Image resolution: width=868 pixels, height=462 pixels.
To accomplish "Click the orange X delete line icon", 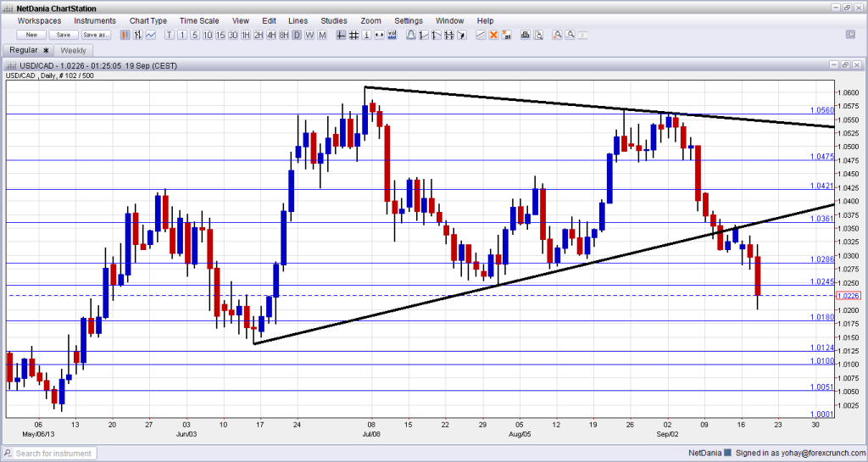I will [x=493, y=35].
